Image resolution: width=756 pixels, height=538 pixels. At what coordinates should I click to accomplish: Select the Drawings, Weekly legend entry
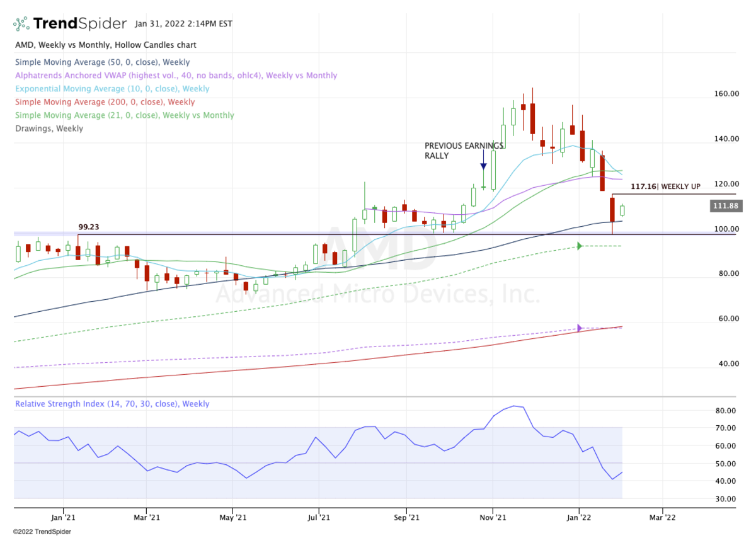click(49, 129)
